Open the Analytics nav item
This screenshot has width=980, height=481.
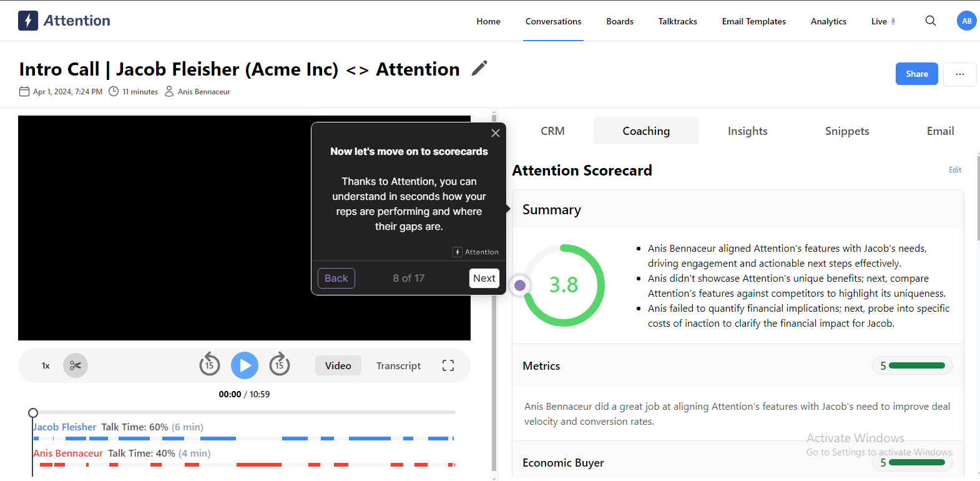click(829, 21)
